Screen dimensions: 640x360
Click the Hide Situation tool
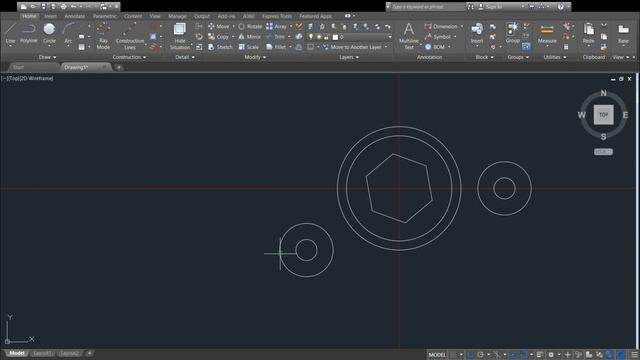(x=180, y=36)
